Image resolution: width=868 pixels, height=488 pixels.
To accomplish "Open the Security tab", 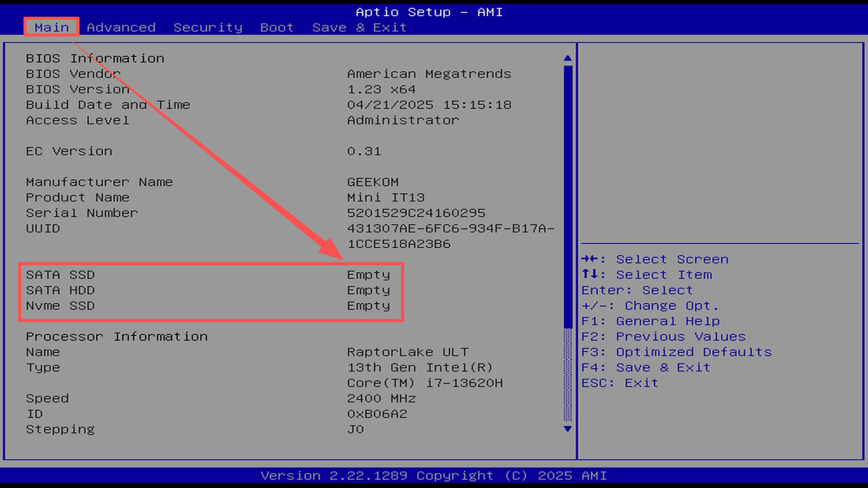I will [x=208, y=28].
